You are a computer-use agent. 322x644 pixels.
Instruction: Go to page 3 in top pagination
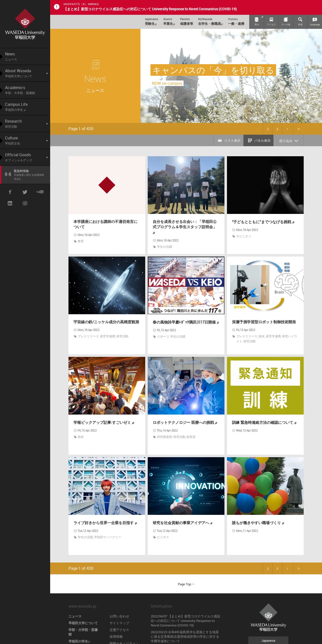pyautogui.click(x=277, y=129)
